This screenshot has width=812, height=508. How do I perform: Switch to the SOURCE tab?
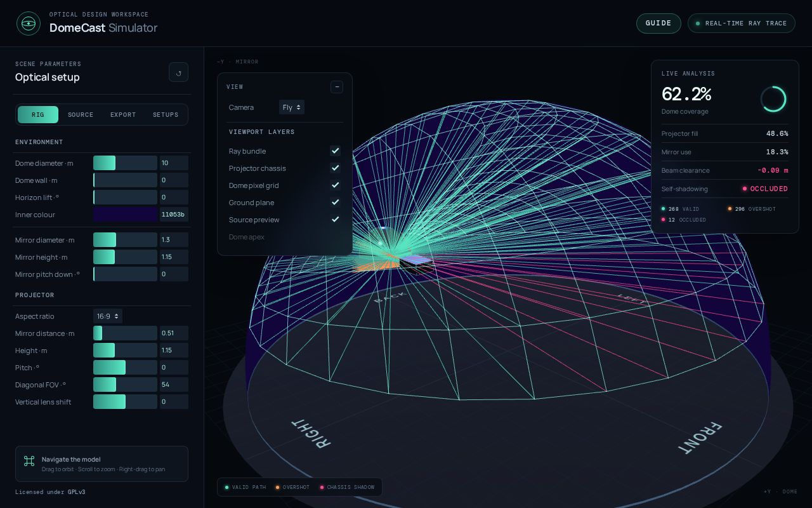(81, 115)
